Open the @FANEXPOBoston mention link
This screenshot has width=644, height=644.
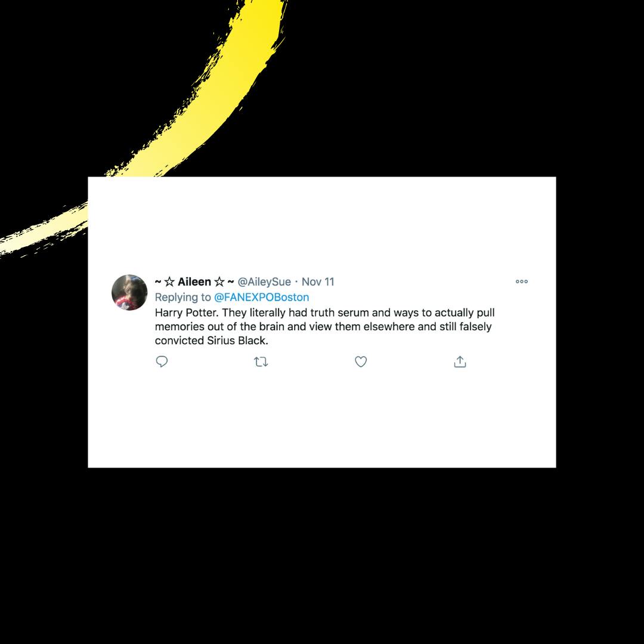pyautogui.click(x=262, y=297)
